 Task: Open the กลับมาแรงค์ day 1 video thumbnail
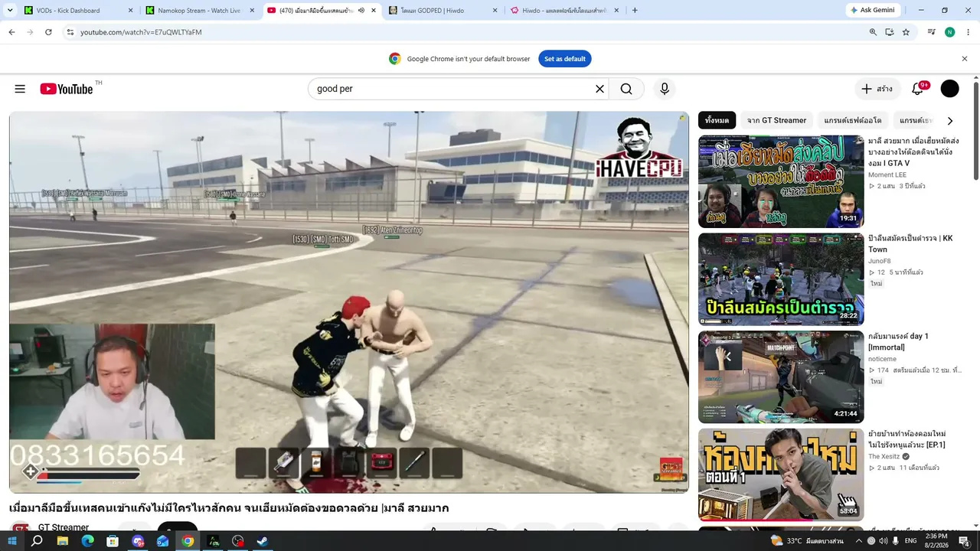(781, 377)
